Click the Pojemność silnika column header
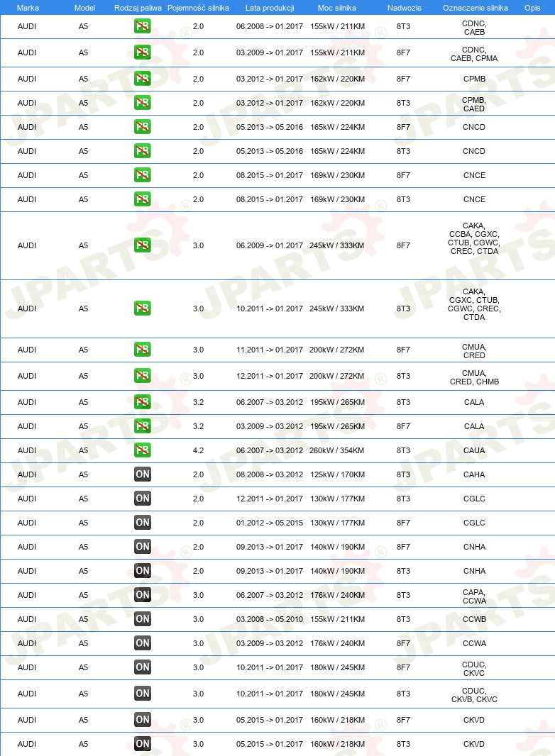555x756 pixels. [198, 8]
